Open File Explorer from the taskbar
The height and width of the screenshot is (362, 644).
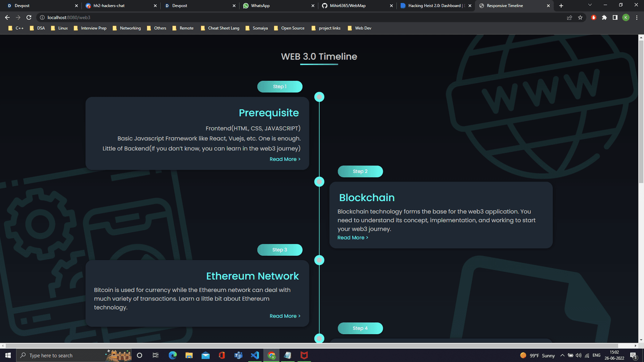189,355
